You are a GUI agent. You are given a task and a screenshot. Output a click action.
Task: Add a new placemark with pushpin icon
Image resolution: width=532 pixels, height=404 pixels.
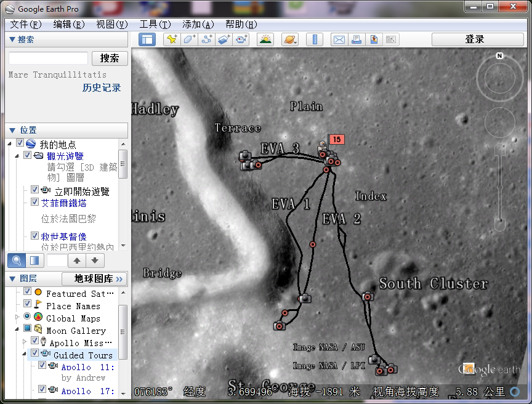click(172, 39)
